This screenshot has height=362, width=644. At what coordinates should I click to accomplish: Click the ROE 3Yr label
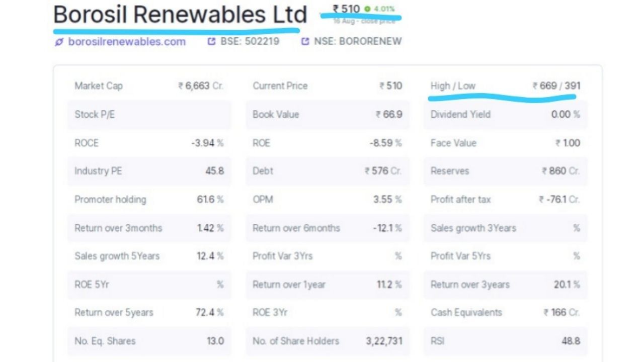tap(270, 313)
